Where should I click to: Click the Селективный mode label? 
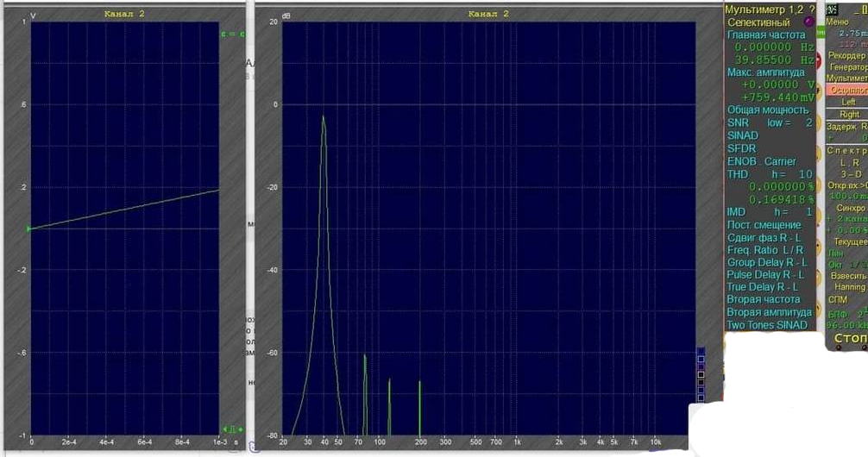click(x=758, y=22)
